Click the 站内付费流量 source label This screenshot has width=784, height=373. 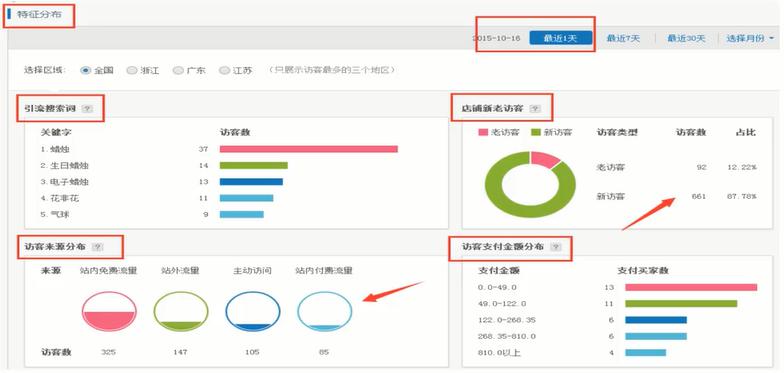click(x=324, y=271)
